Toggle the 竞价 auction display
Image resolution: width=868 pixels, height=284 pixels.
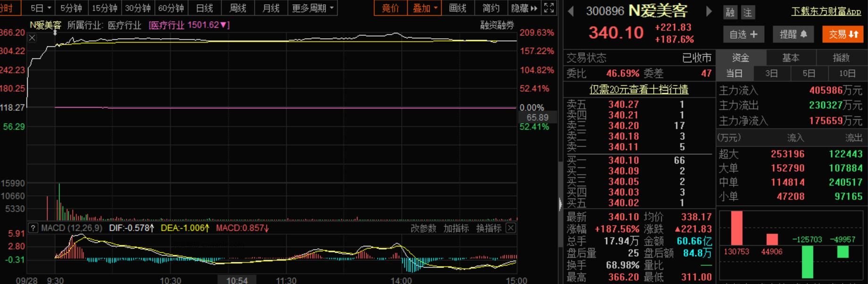(x=390, y=8)
